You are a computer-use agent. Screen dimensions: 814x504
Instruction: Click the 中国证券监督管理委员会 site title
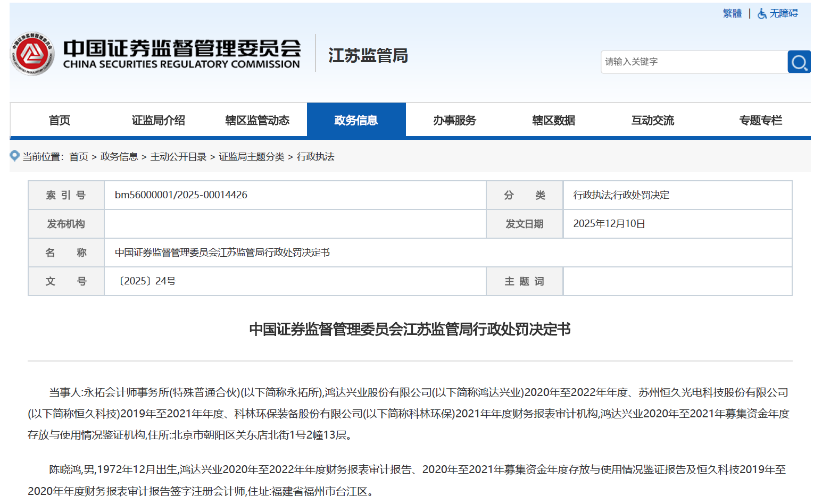pos(181,54)
